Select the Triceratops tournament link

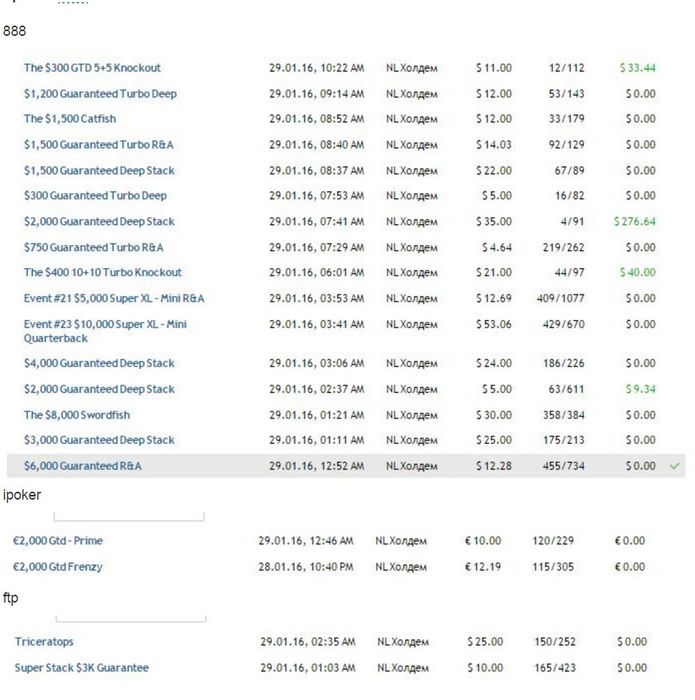pyautogui.click(x=44, y=642)
